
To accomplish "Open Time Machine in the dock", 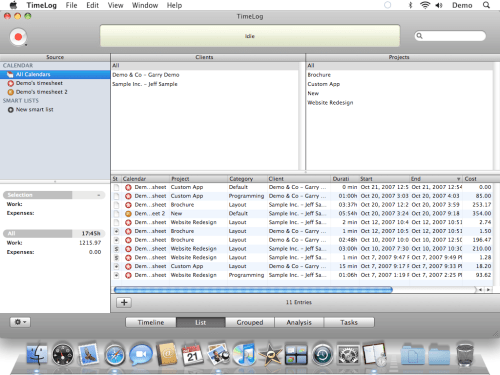I will pyautogui.click(x=322, y=355).
